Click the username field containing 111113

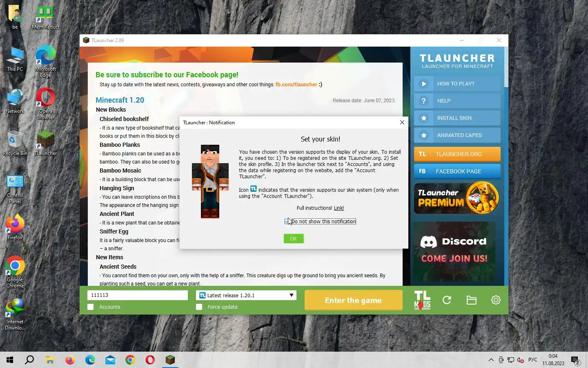pyautogui.click(x=138, y=295)
